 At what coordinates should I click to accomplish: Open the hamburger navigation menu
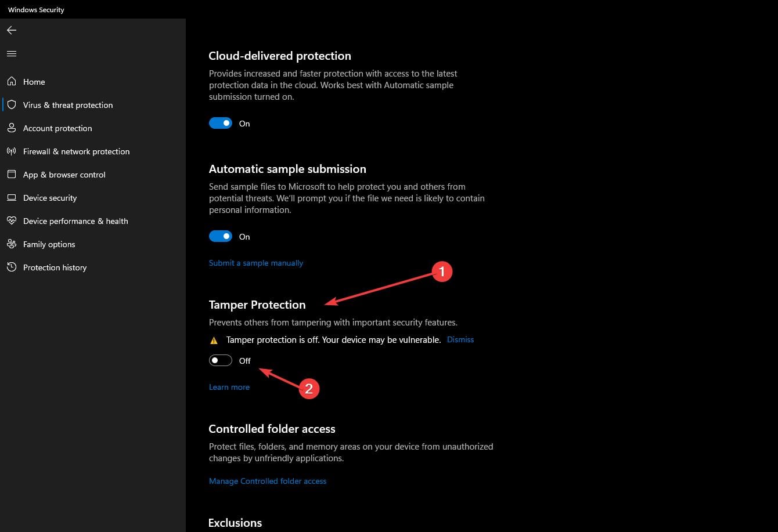(x=12, y=54)
